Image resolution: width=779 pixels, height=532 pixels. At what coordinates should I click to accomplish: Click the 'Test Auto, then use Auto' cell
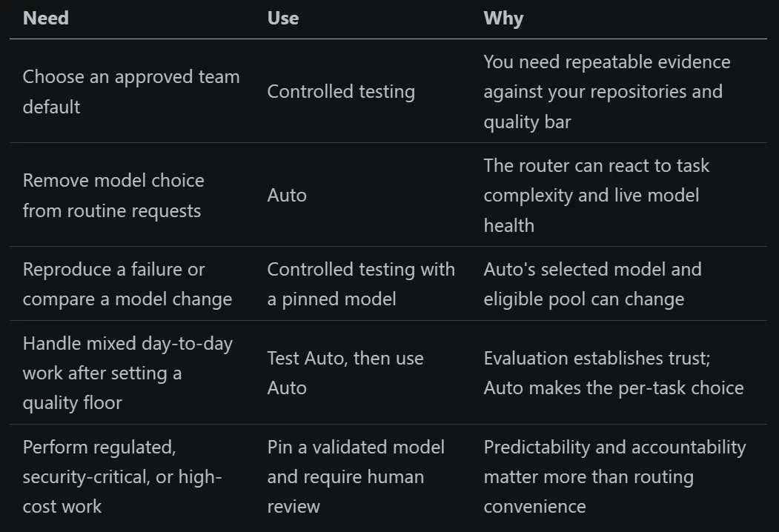coord(345,373)
